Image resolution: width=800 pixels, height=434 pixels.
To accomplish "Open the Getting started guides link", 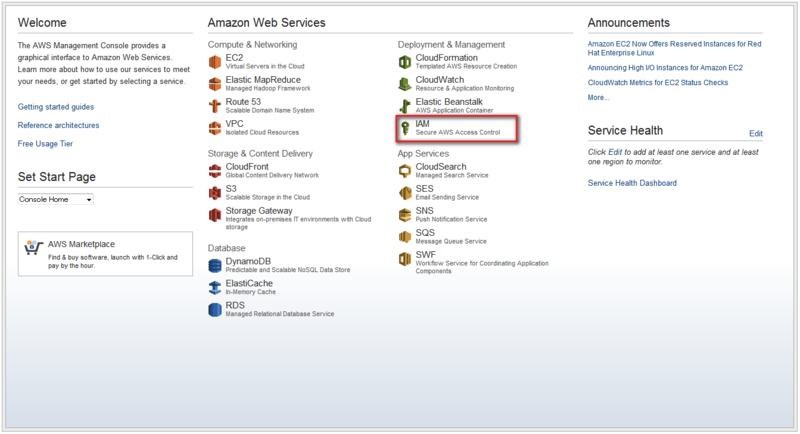I will pyautogui.click(x=56, y=107).
